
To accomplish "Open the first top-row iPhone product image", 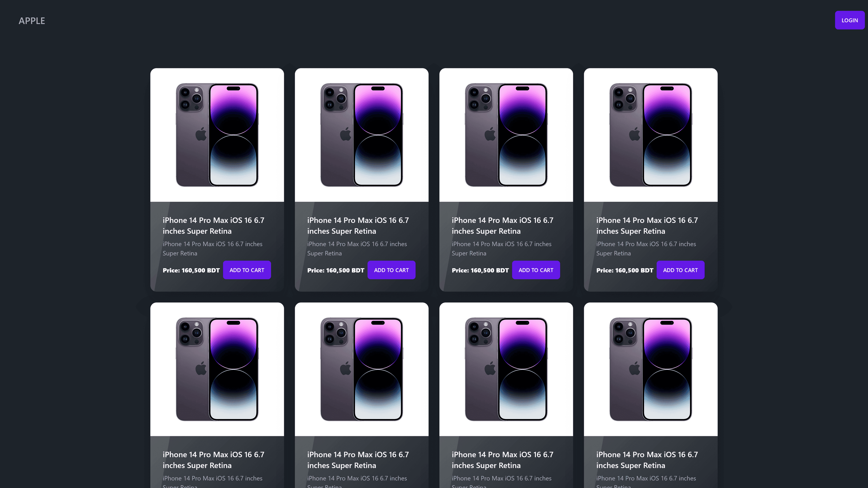I will click(217, 135).
